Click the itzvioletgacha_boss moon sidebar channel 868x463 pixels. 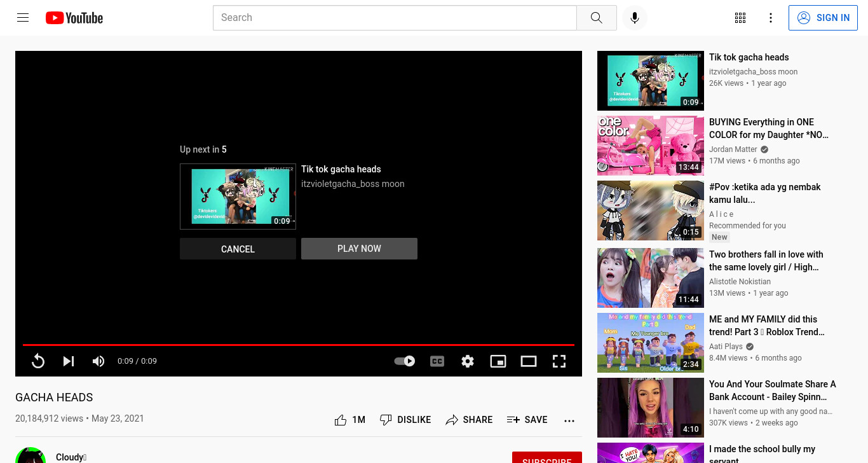tap(753, 72)
